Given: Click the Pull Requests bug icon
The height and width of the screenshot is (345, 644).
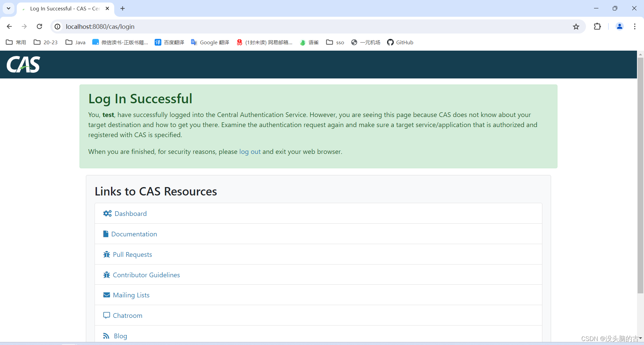Looking at the screenshot, I should pos(107,254).
